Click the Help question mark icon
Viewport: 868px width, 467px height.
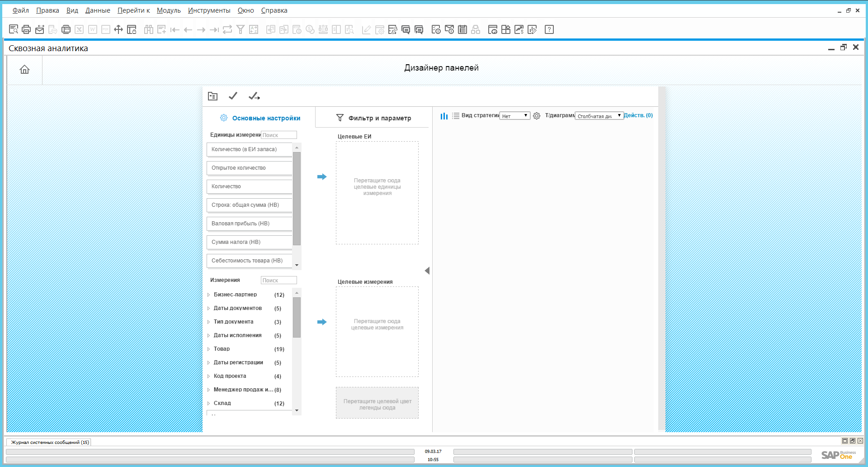tap(549, 29)
